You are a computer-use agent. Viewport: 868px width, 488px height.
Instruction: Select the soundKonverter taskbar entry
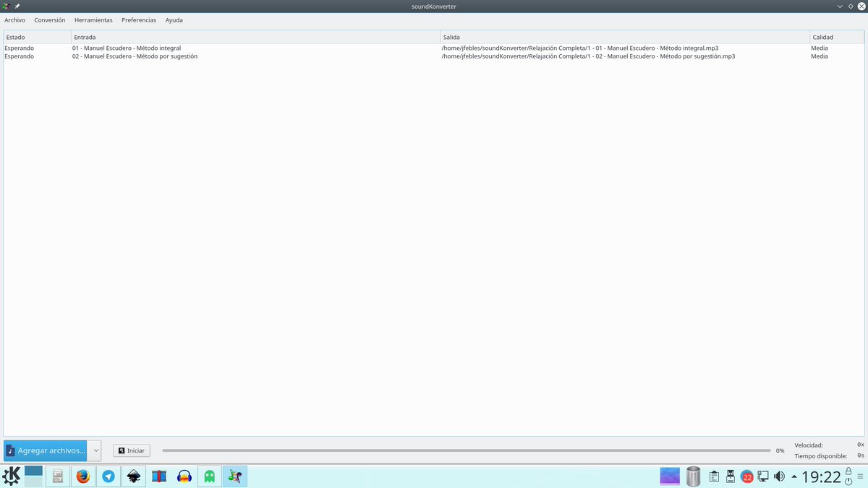pyautogui.click(x=234, y=476)
